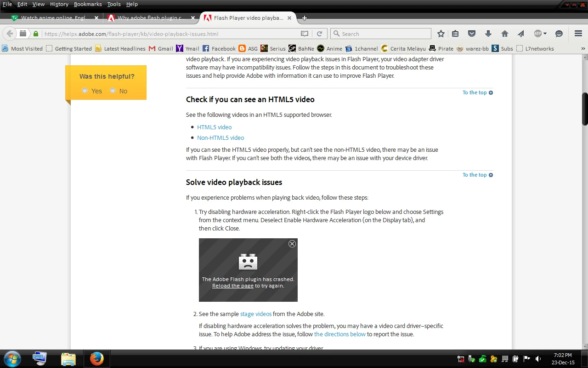Open the Gmail bookmark
The height and width of the screenshot is (368, 588).
point(161,48)
